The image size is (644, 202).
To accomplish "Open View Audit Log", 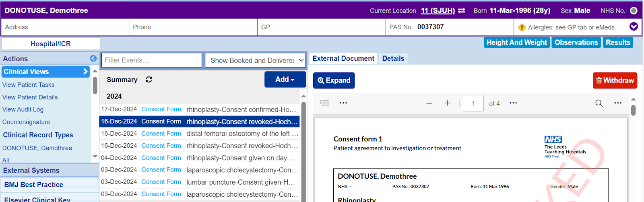I will click(23, 109).
